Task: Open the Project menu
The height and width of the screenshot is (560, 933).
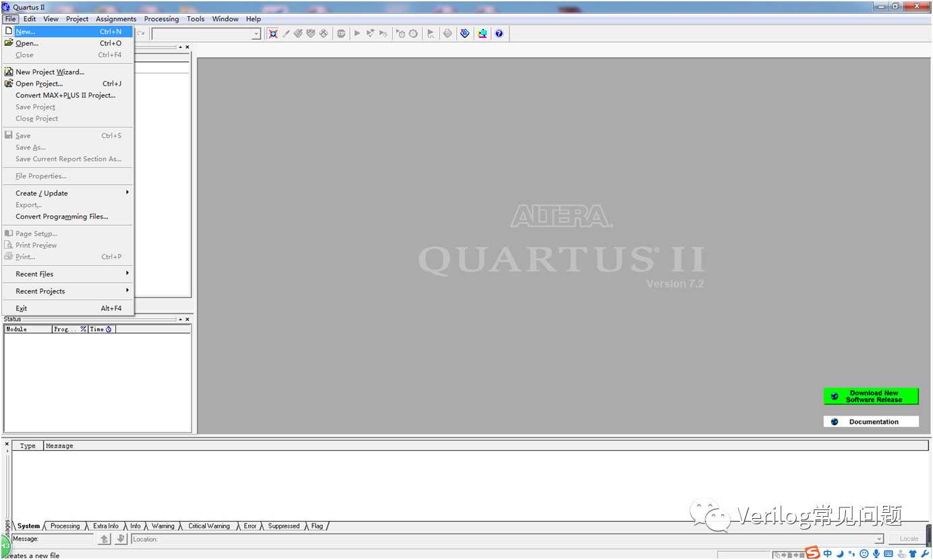Action: click(77, 19)
